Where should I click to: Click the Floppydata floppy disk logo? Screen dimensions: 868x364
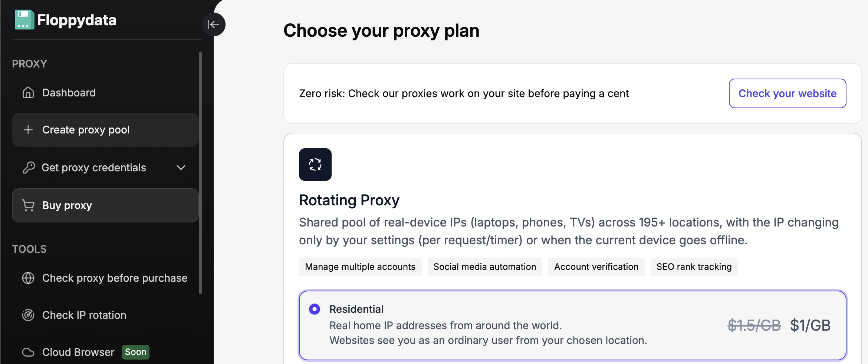pos(24,20)
